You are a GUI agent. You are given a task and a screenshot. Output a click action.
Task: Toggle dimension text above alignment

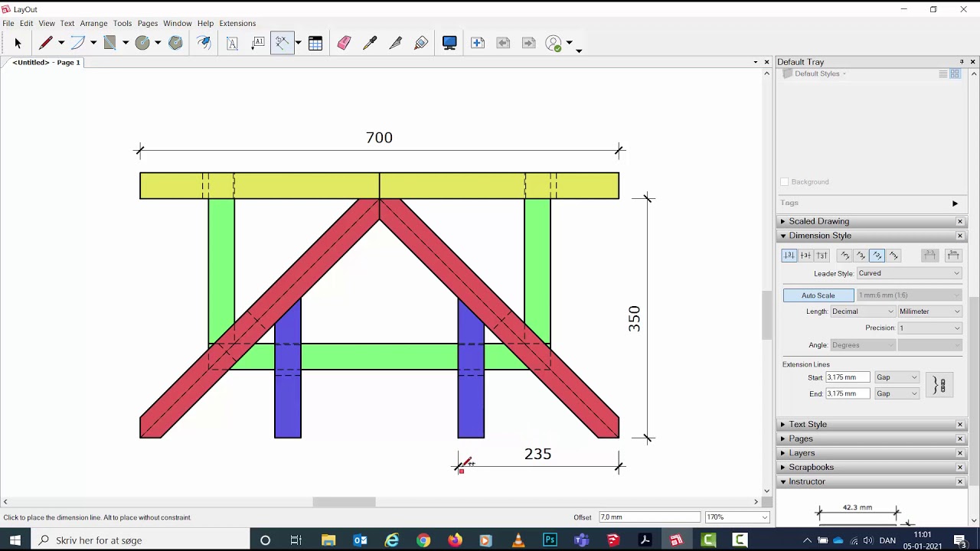[789, 256]
